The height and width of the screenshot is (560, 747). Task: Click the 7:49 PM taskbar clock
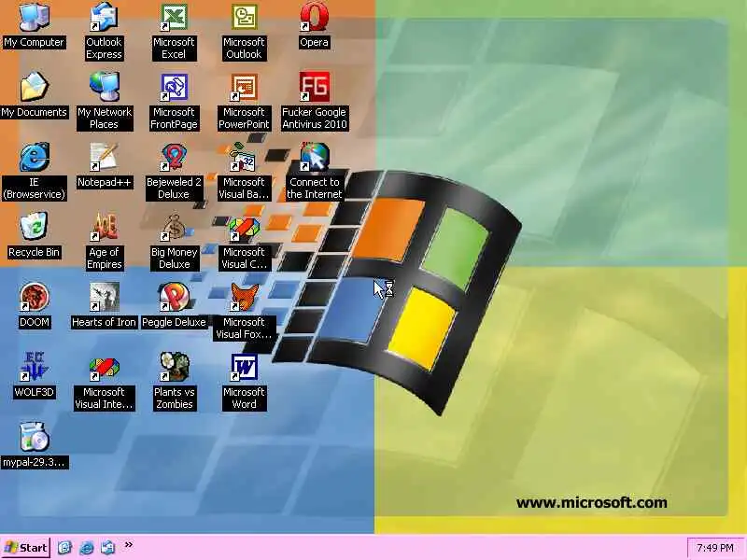coord(715,548)
